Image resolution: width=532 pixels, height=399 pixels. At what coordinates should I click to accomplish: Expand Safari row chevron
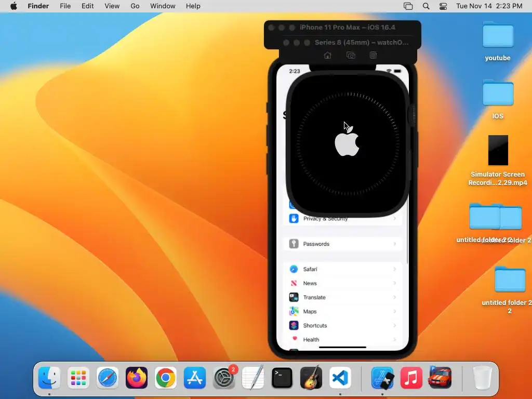(395, 269)
